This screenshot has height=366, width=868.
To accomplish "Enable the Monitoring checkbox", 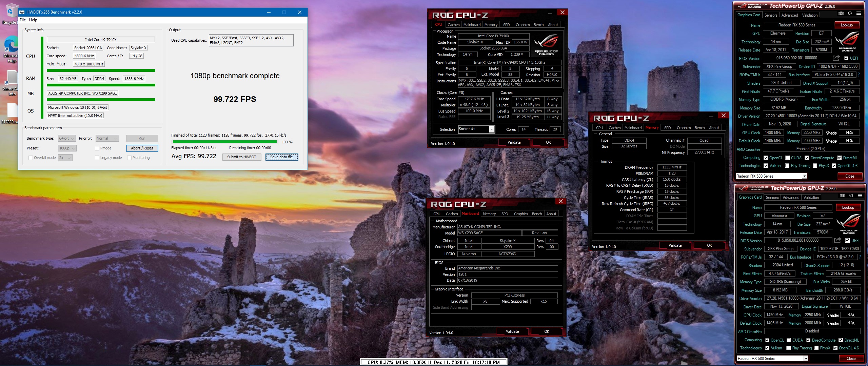I will point(129,158).
